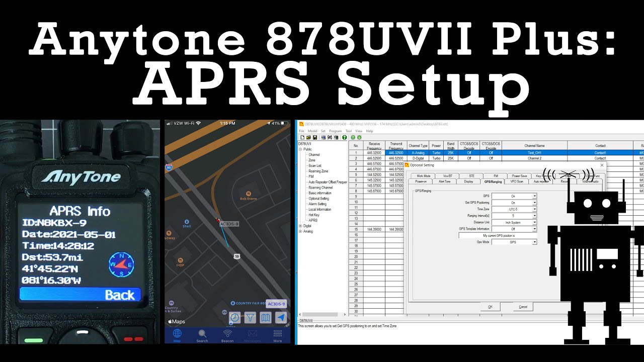Click the New file icon in CPS toolbar
This screenshot has height=362, width=644.
pos(302,137)
